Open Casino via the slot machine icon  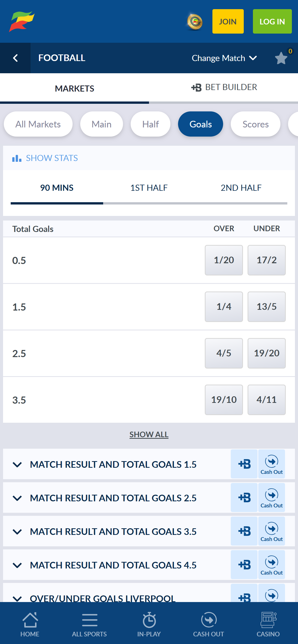click(x=268, y=620)
